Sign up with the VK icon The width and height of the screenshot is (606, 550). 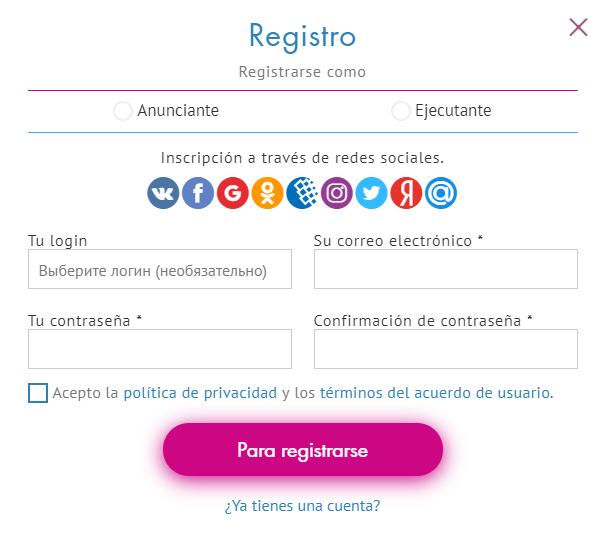[163, 192]
